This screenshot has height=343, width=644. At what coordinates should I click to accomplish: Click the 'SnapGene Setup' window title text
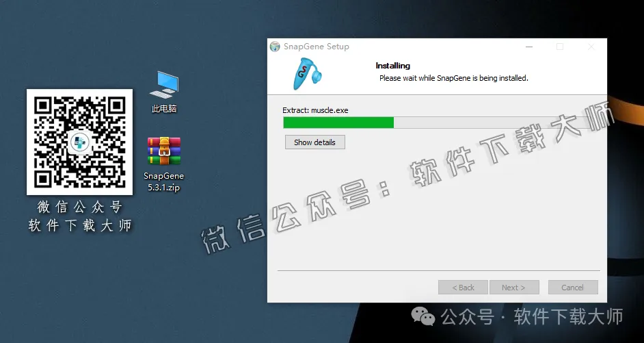click(x=317, y=47)
